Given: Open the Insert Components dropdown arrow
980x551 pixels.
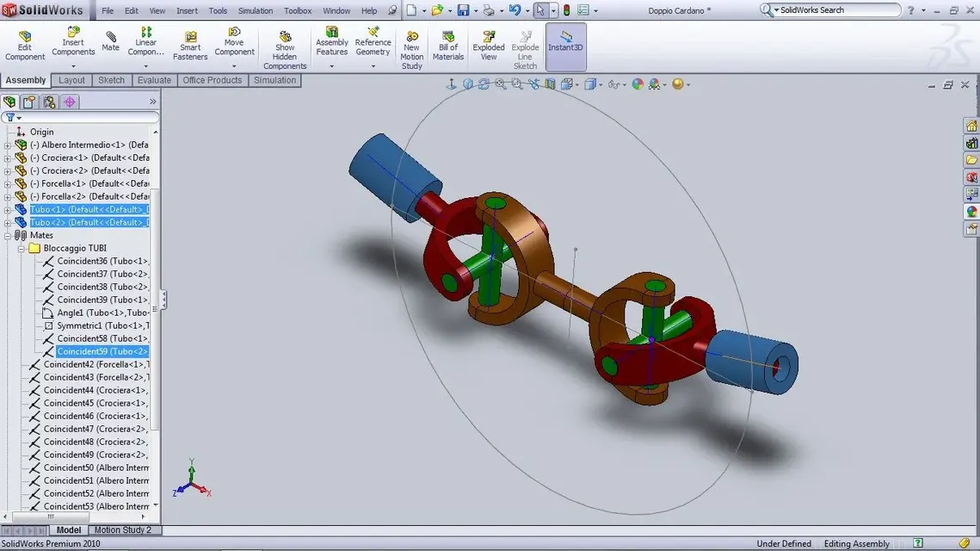Looking at the screenshot, I should [73, 66].
